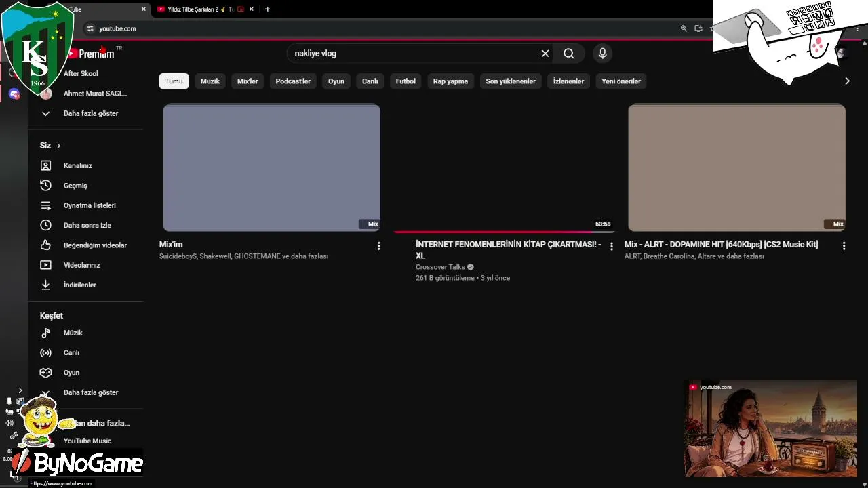Click the browser zoom magnifier icon
Image resolution: width=868 pixels, height=488 pixels.
[x=684, y=28]
